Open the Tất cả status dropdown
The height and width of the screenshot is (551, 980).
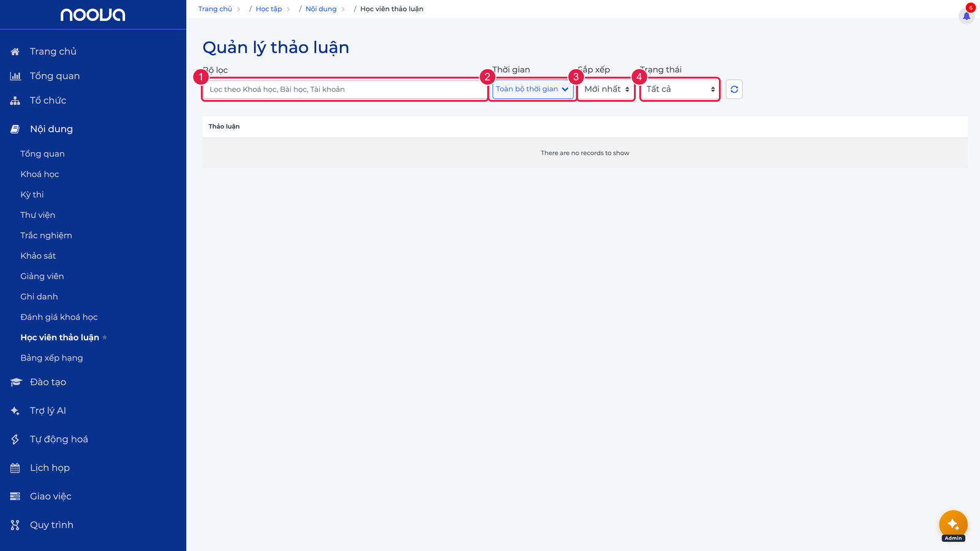tap(680, 89)
